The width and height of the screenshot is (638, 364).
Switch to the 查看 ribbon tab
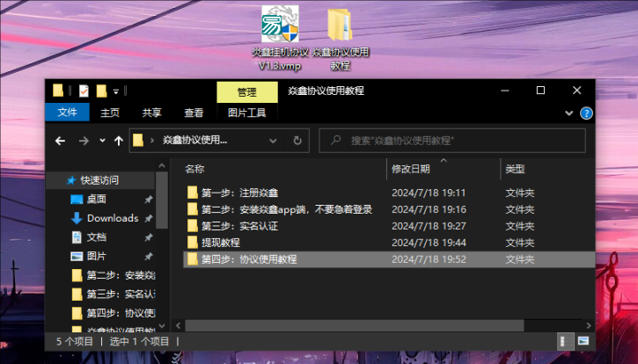pos(194,113)
